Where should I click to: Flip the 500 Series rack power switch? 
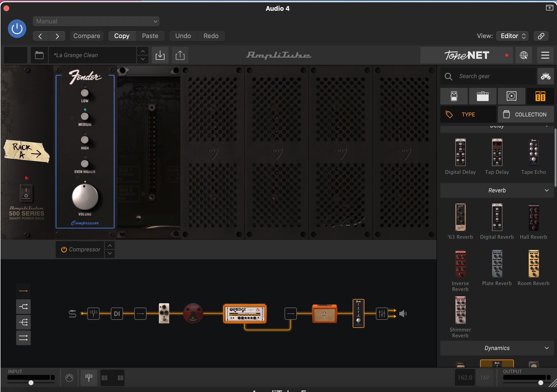26,193
